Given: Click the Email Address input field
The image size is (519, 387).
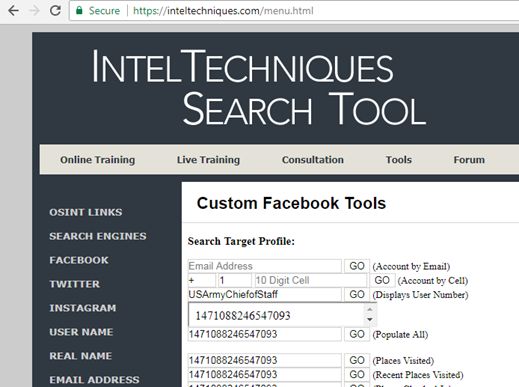Looking at the screenshot, I should coord(265,266).
